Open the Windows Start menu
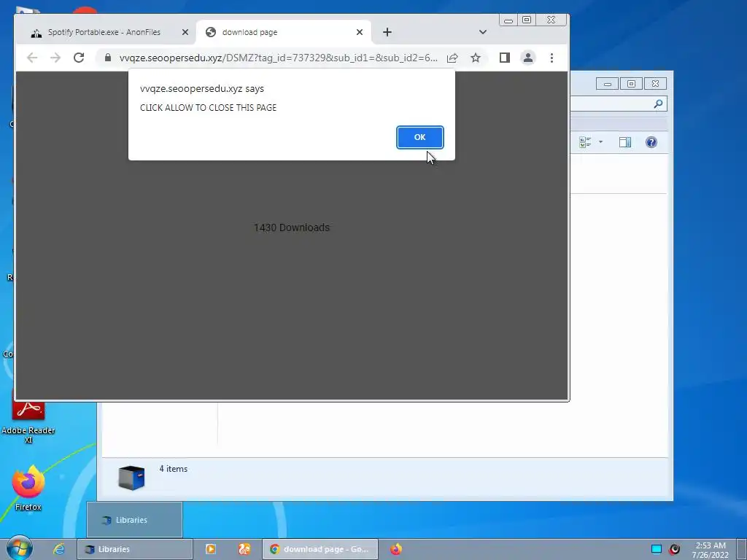The image size is (747, 560). [19, 548]
